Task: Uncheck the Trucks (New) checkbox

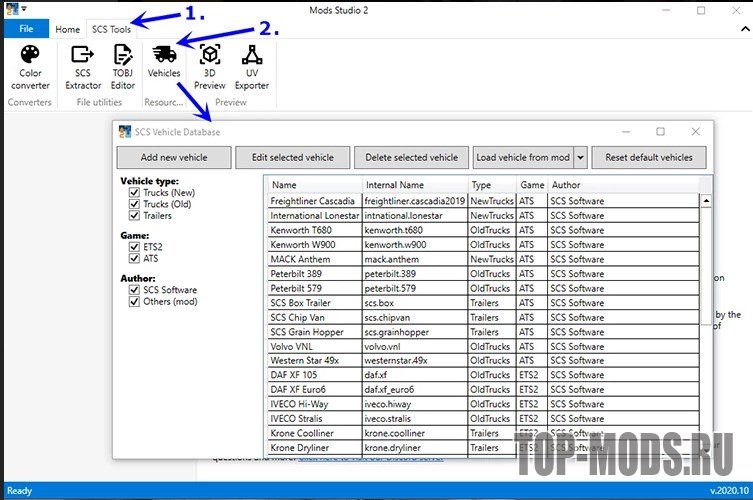Action: tap(135, 193)
